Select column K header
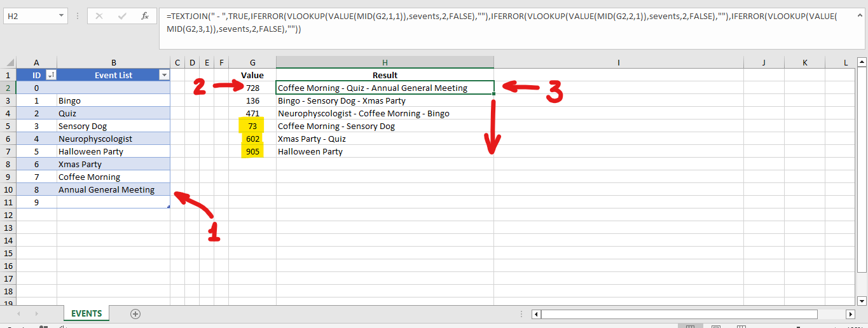Image resolution: width=868 pixels, height=328 pixels. point(804,62)
